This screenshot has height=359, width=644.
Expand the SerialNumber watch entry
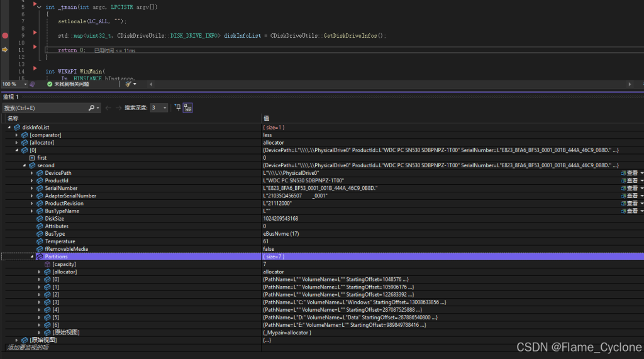pyautogui.click(x=32, y=188)
